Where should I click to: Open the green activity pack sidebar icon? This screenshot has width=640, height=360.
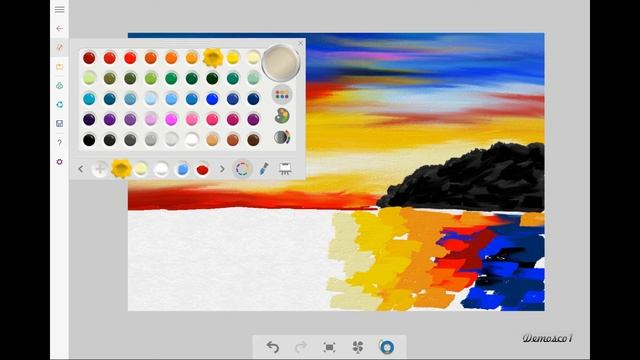pos(60,86)
